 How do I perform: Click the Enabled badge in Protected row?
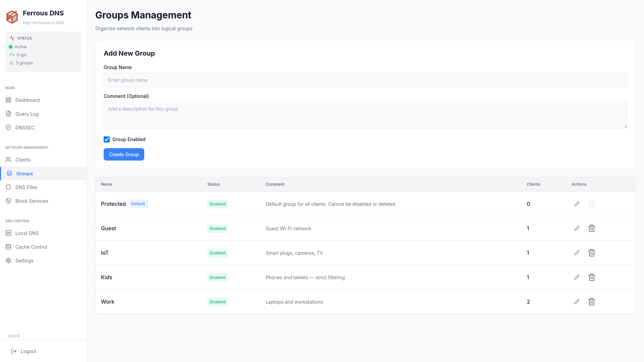(x=218, y=204)
